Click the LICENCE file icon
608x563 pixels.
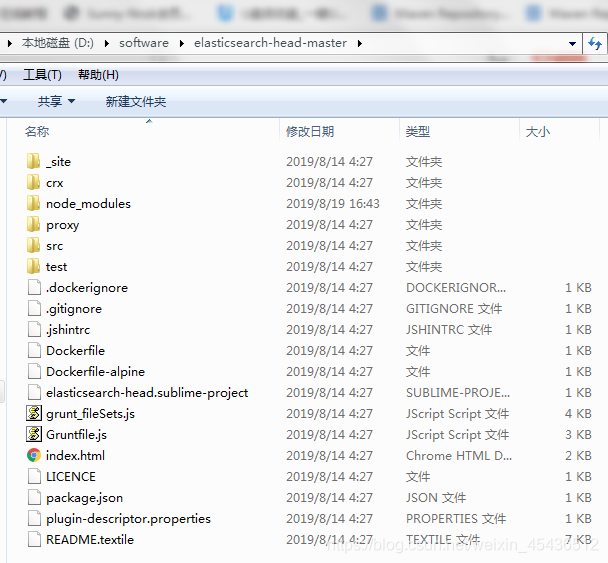pos(34,476)
